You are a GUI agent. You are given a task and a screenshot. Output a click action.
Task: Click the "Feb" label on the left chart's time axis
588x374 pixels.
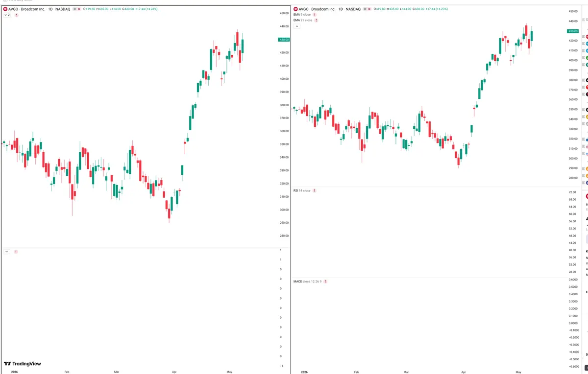[67, 372]
